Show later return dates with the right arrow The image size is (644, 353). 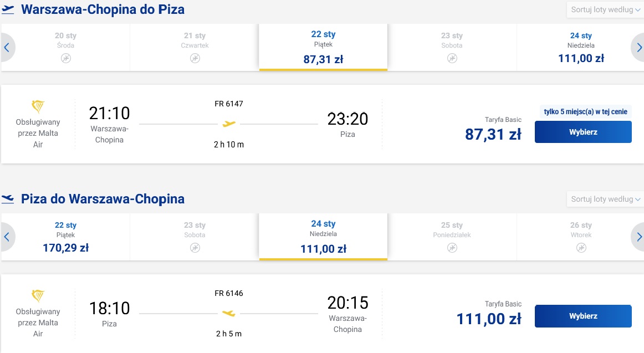point(638,237)
